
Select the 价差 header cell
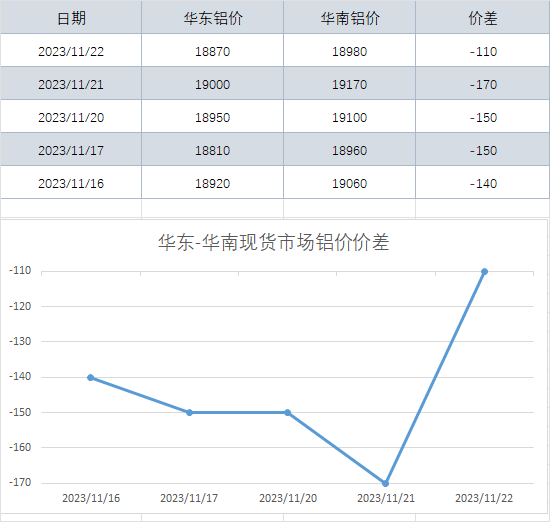point(483,17)
